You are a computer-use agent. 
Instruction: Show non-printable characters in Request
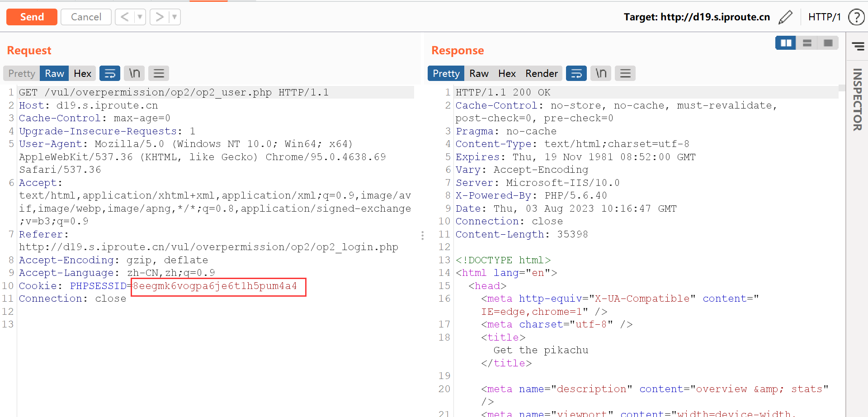[x=134, y=73]
